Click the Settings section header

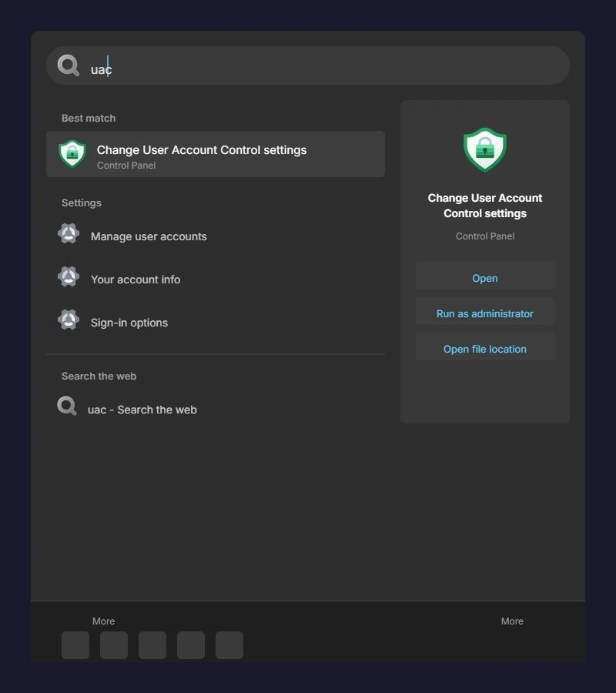pyautogui.click(x=82, y=203)
